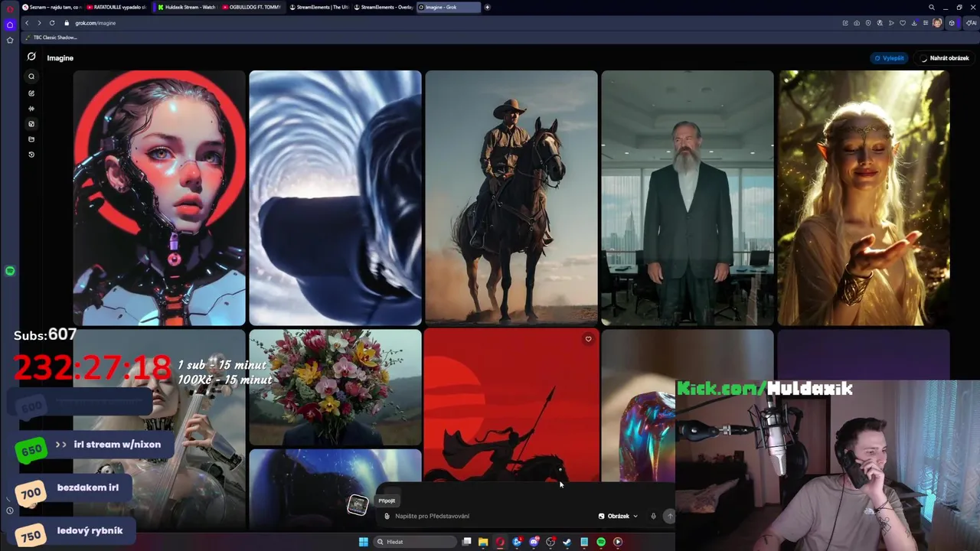Click the attached image preview above the prompt
The height and width of the screenshot is (551, 980).
pyautogui.click(x=358, y=504)
